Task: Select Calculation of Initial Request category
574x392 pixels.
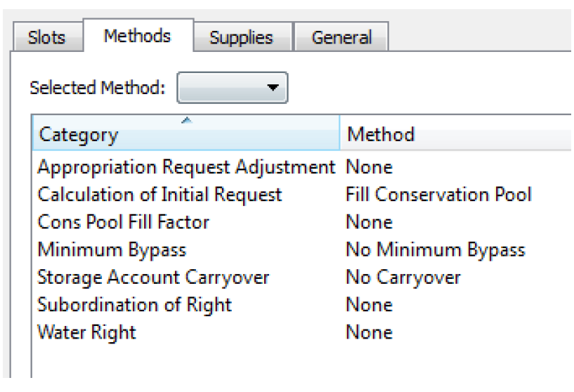Action: click(159, 195)
